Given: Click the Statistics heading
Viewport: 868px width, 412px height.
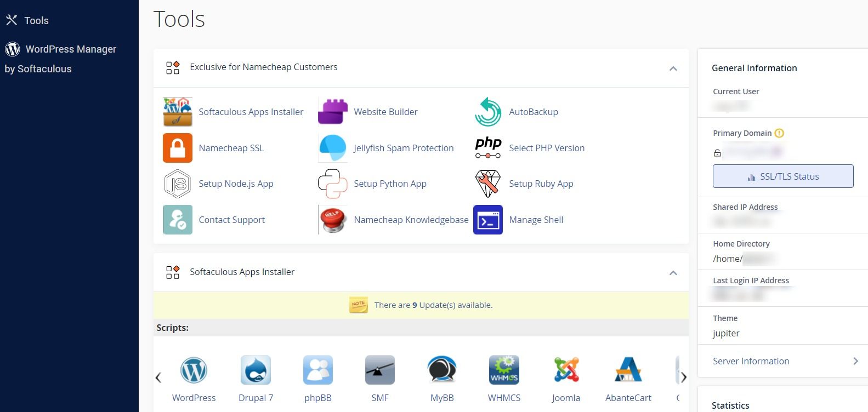Looking at the screenshot, I should pyautogui.click(x=730, y=405).
